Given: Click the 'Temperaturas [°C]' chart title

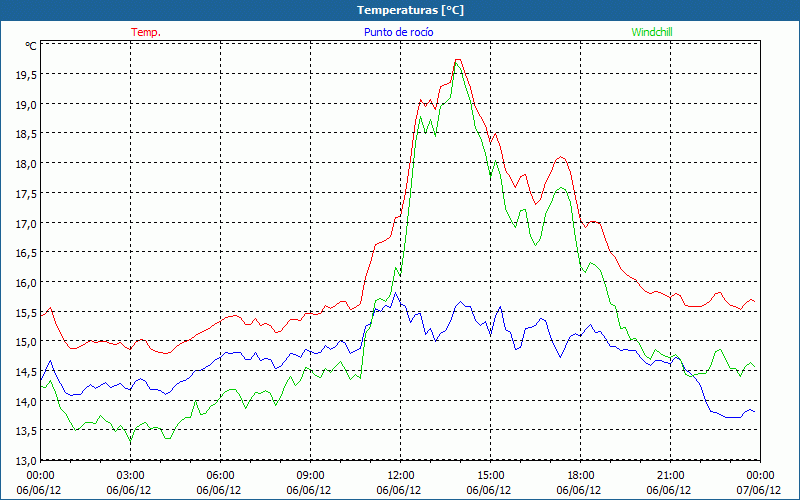Looking at the screenshot, I should pos(410,10).
